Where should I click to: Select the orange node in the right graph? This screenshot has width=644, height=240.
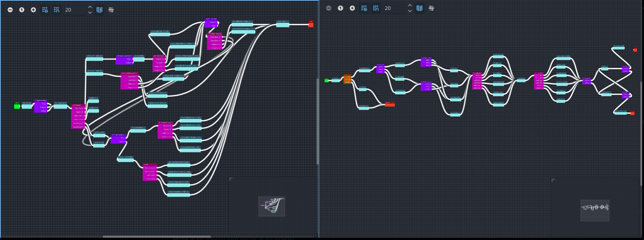coord(347,79)
